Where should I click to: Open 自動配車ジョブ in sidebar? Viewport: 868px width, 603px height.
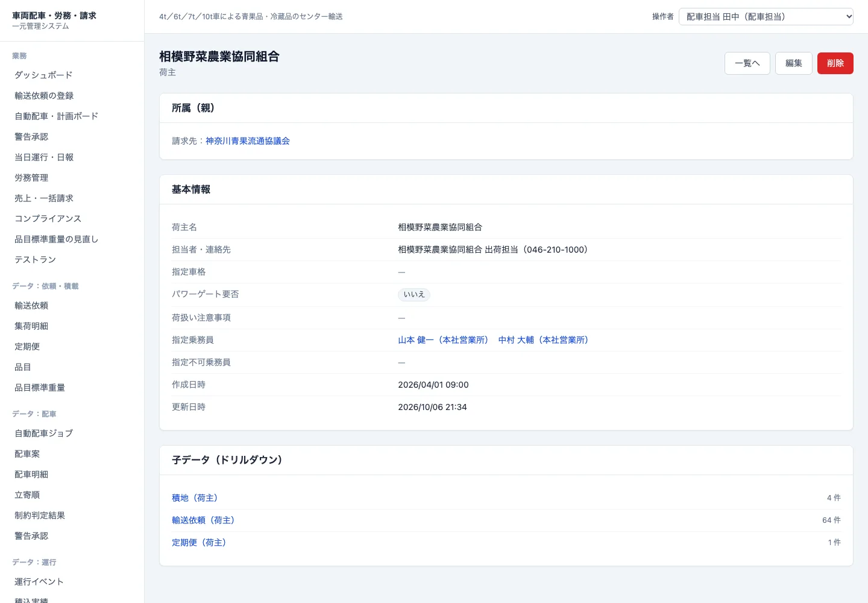(44, 434)
